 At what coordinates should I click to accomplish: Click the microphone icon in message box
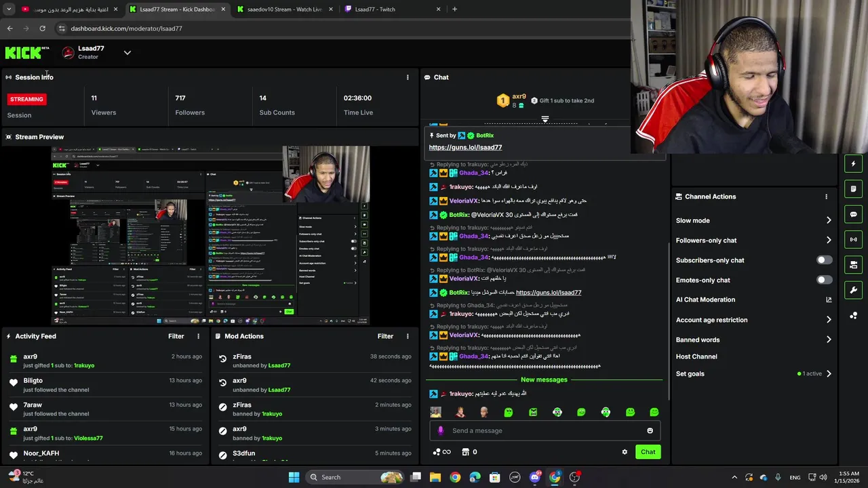[x=441, y=430]
